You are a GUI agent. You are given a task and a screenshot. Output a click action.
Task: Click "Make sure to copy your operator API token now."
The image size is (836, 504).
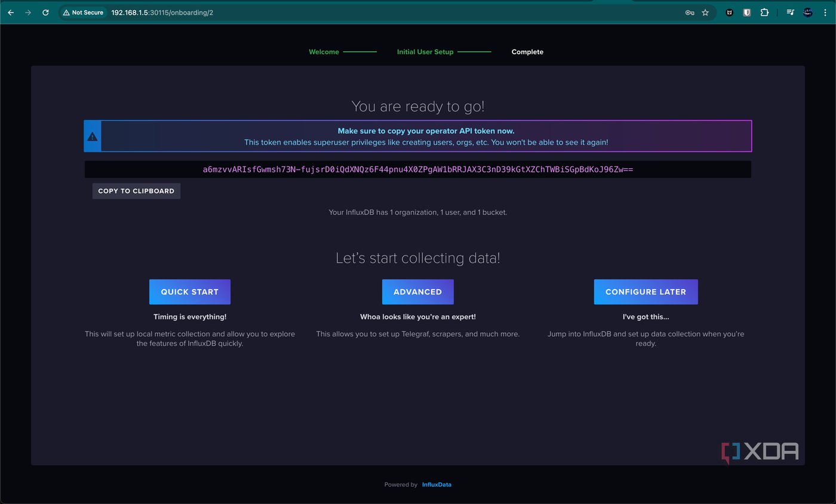pyautogui.click(x=426, y=131)
